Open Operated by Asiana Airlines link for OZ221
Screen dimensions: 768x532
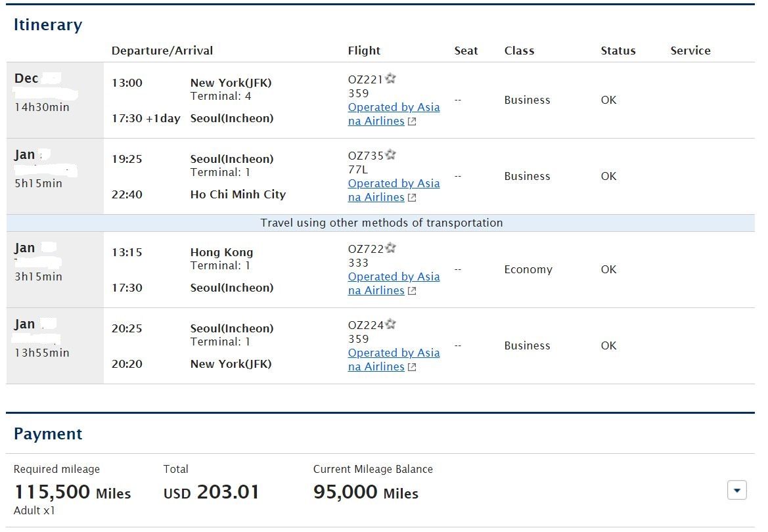[394, 114]
